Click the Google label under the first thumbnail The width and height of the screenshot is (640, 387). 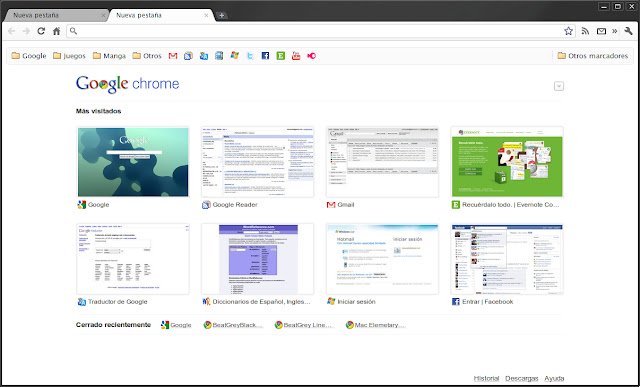[x=98, y=205]
